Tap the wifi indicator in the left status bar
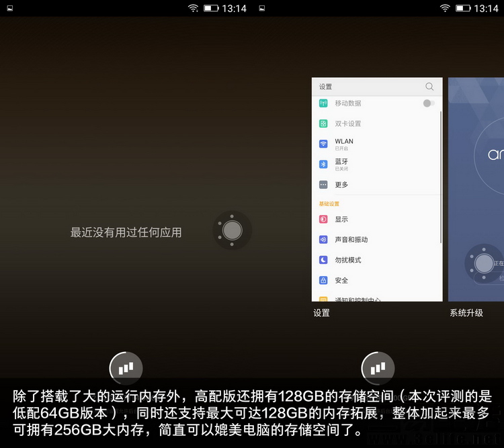Viewport: 504px width, 448px height. tap(193, 8)
